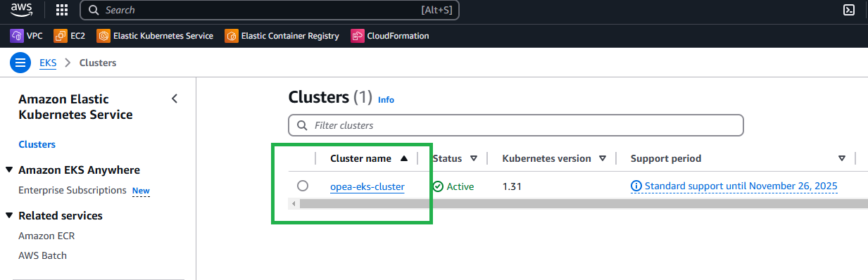Click the AWS logo home icon
The height and width of the screenshot is (280, 868).
point(21,10)
